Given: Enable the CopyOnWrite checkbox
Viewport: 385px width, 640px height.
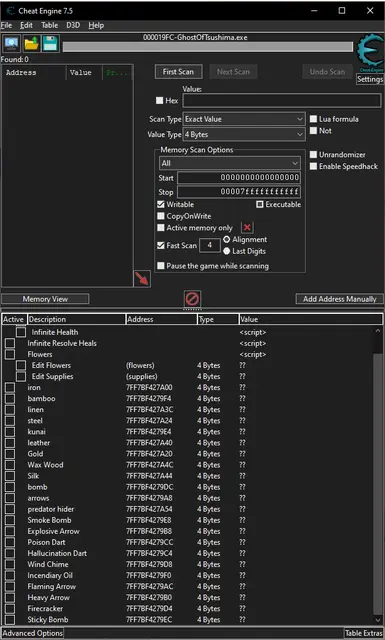Looking at the screenshot, I should pyautogui.click(x=161, y=216).
